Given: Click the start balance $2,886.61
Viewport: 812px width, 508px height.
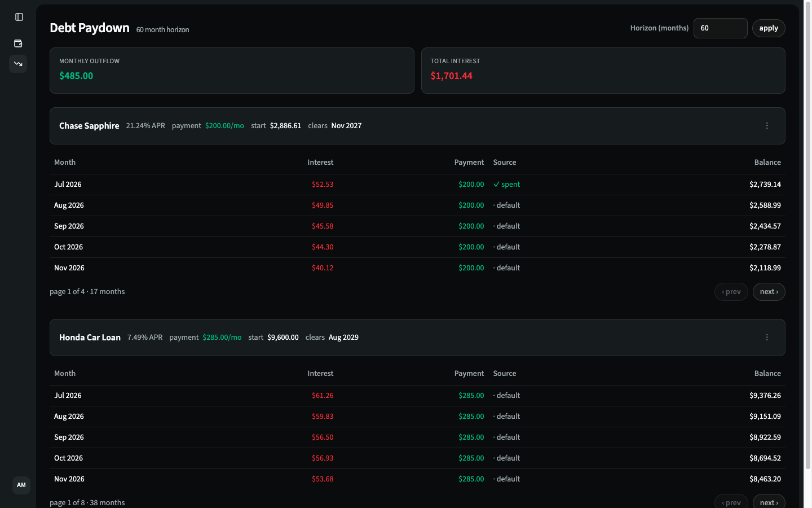Looking at the screenshot, I should click(285, 126).
